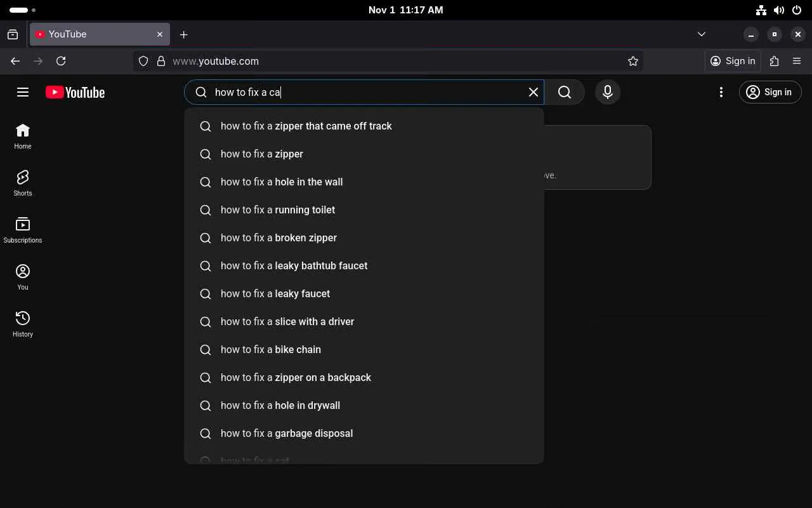Image resolution: width=812 pixels, height=508 pixels.
Task: Bookmark this page with star icon
Action: 632,61
